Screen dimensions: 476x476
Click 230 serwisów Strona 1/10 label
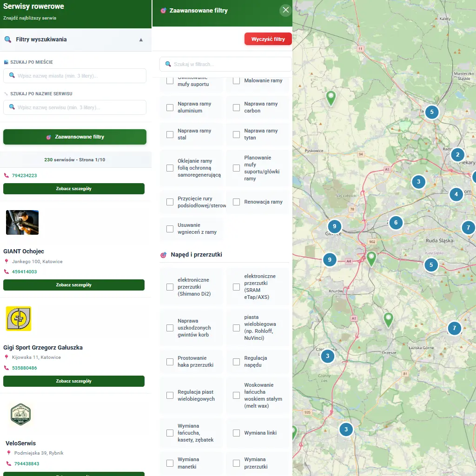coord(75,160)
